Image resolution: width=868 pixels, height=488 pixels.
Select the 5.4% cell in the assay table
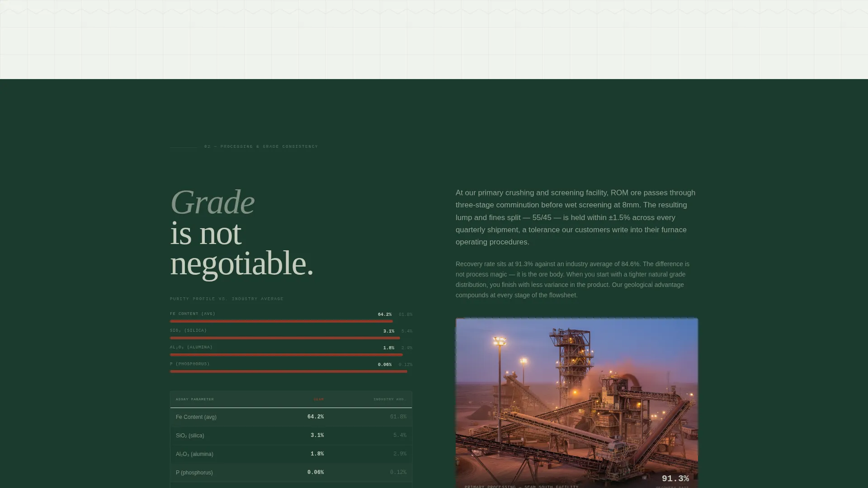[x=400, y=435]
